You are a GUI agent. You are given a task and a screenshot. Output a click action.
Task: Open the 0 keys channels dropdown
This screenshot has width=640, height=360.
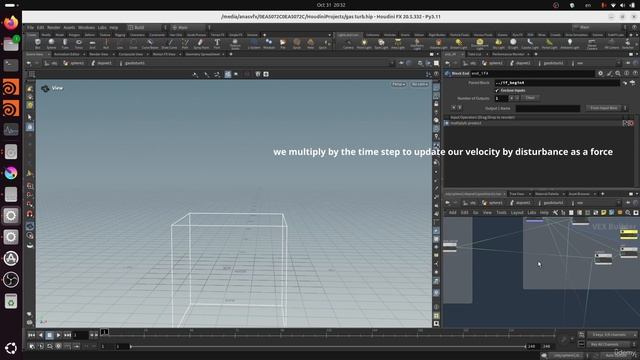[x=611, y=335]
